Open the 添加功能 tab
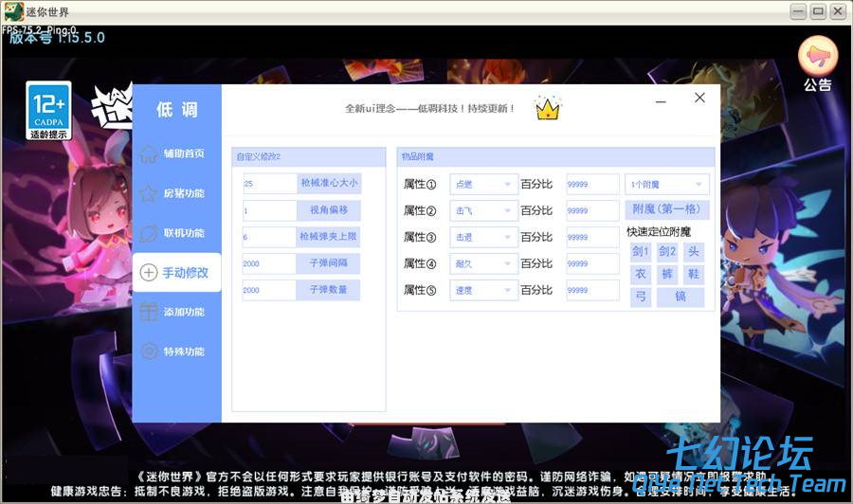The width and height of the screenshot is (853, 504). [177, 312]
